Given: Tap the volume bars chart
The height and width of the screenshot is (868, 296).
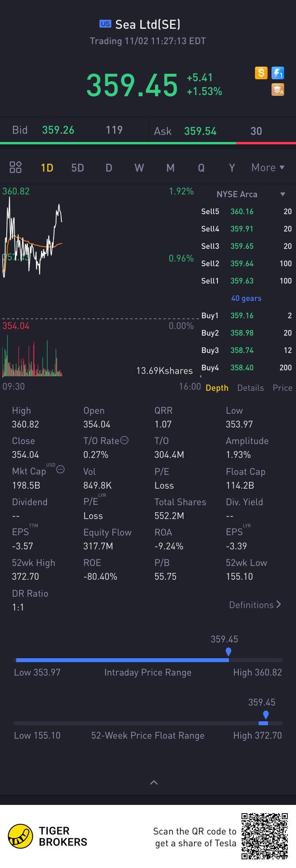Looking at the screenshot, I should pos(32,356).
